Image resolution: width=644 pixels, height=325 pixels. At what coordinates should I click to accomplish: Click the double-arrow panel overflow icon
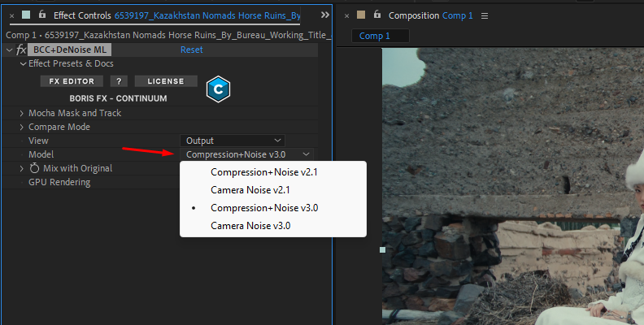pos(325,15)
